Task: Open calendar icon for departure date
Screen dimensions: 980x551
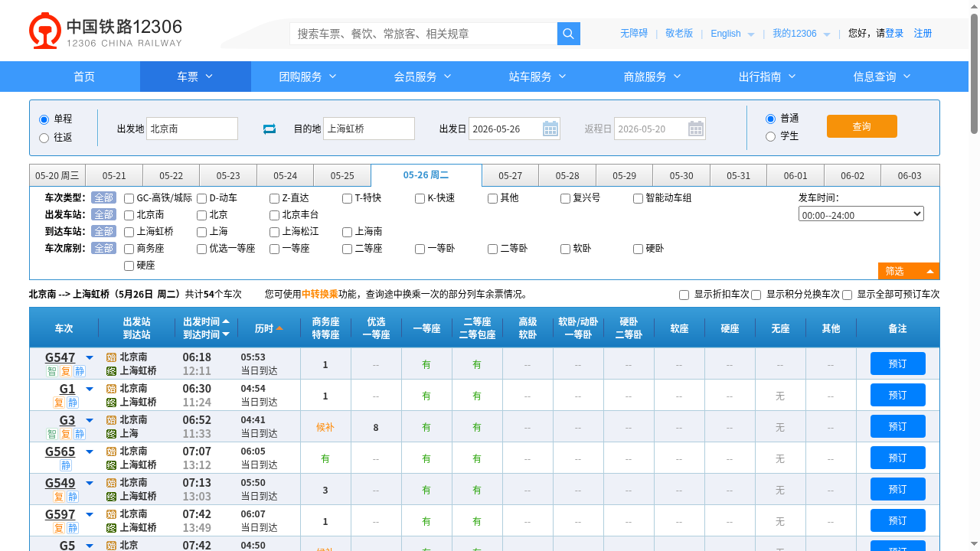Action: 550,129
